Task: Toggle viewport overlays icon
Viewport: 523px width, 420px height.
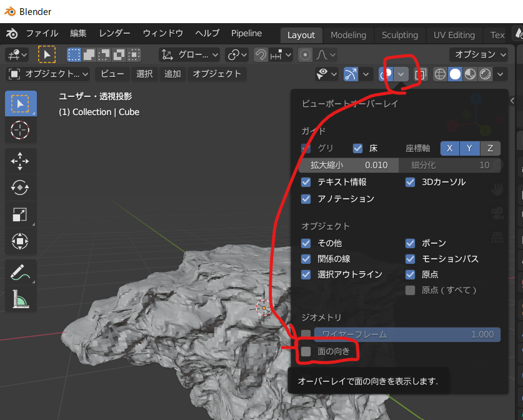Action: (x=386, y=74)
